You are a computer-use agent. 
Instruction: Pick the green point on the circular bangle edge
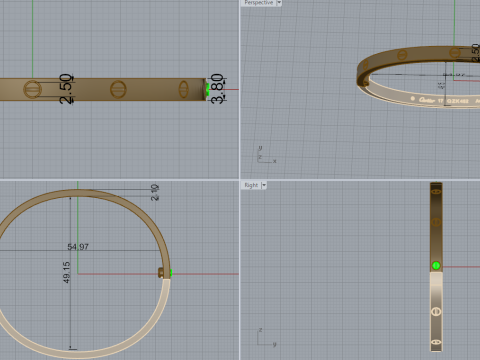coord(171,273)
